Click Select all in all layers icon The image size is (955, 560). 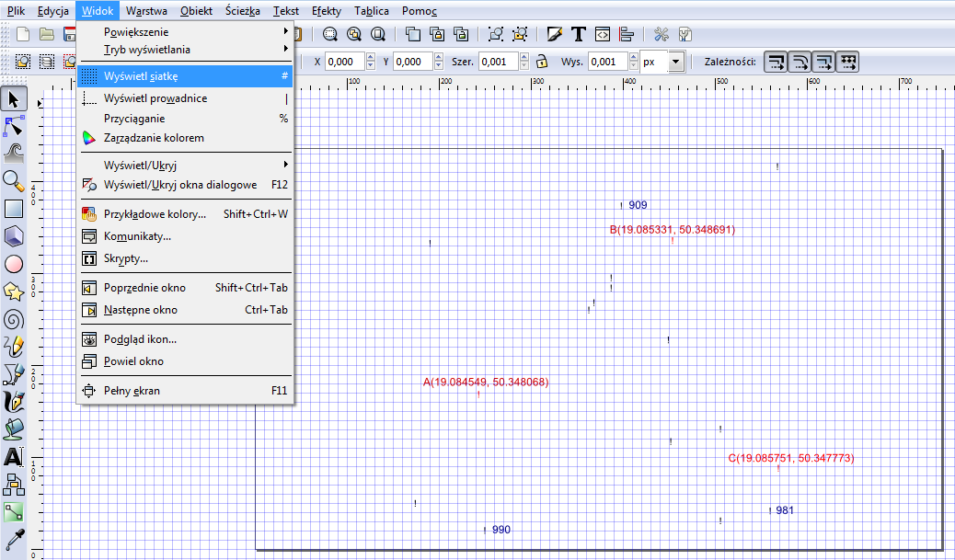pyautogui.click(x=47, y=62)
